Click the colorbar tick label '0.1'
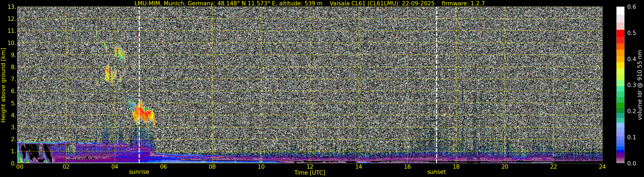The image size is (644, 177). coord(632,137)
